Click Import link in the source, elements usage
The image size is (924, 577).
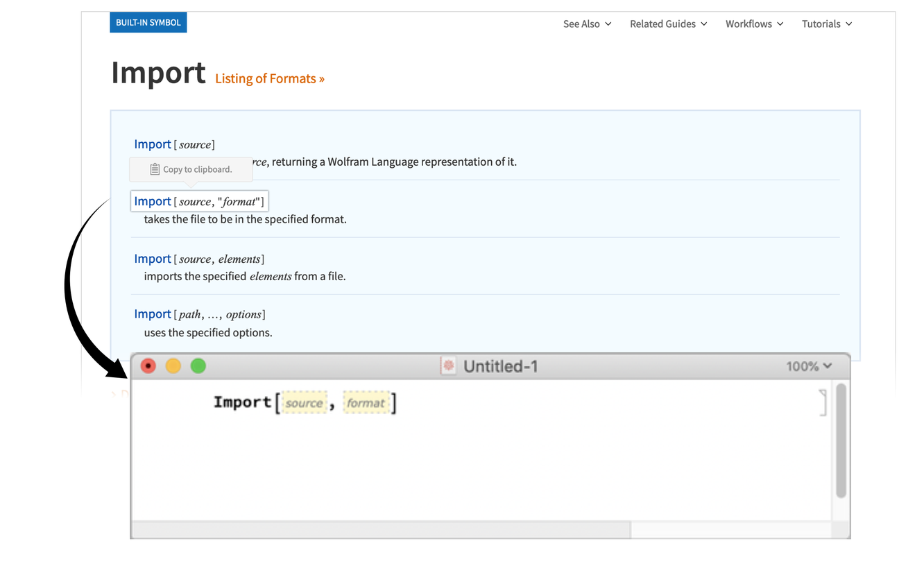point(153,259)
